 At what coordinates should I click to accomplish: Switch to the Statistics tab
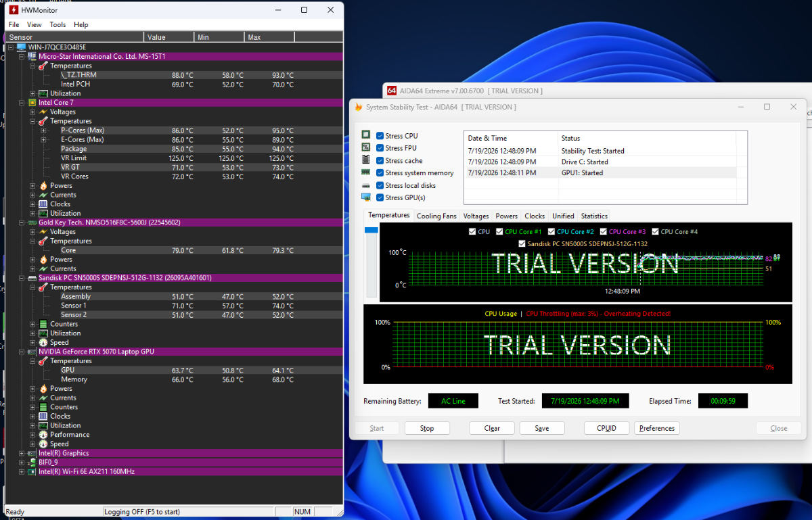594,216
